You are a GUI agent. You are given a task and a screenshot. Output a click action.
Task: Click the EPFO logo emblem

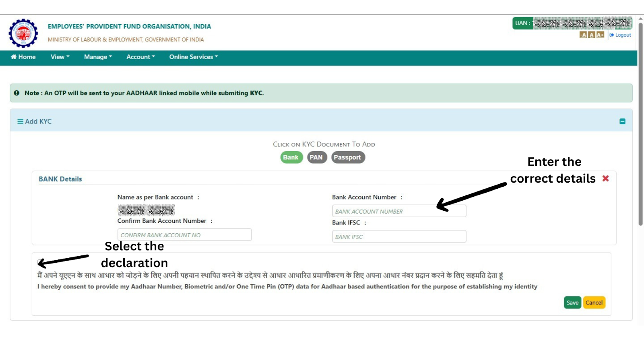tap(23, 33)
